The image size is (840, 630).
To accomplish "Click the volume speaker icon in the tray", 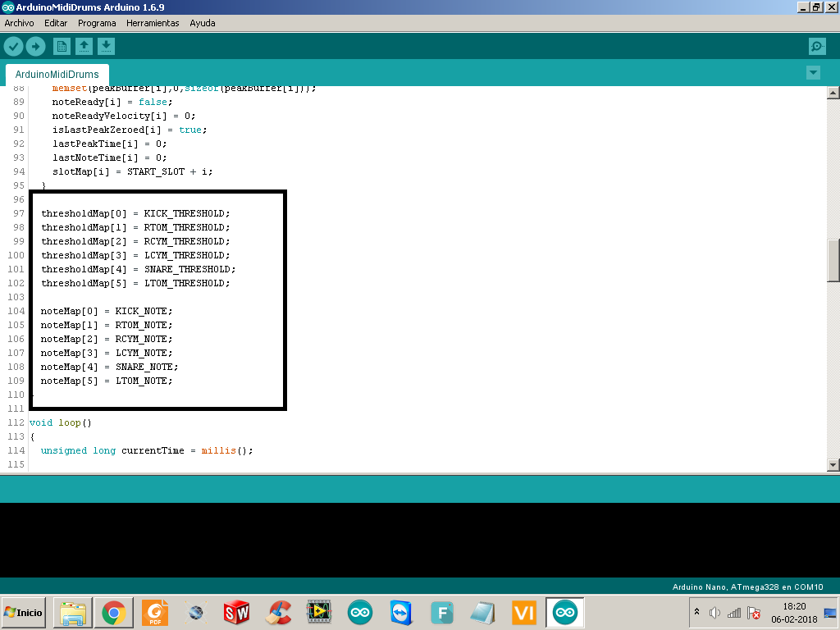I will 714,613.
